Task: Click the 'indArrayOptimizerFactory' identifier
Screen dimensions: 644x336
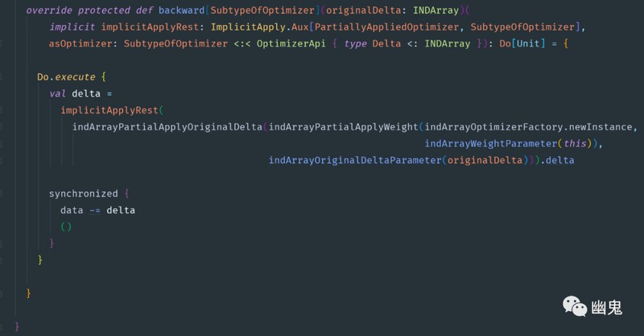Action: point(493,127)
